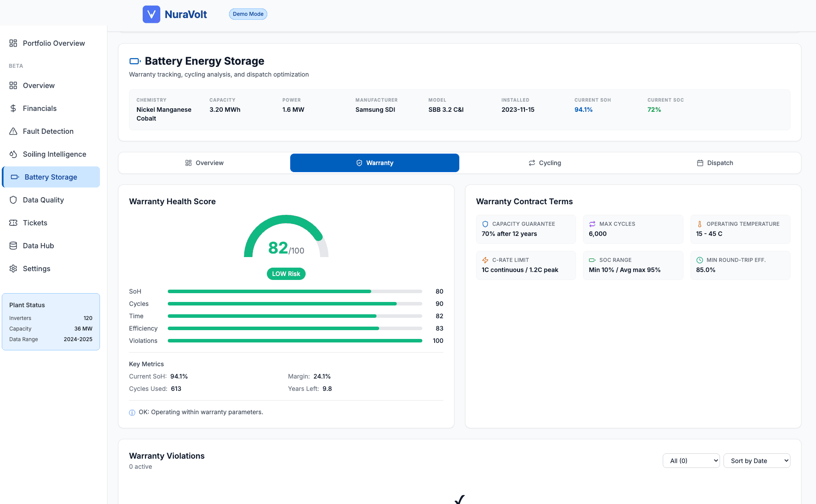This screenshot has height=504, width=816.
Task: Switch to the Overview tab
Action: pyautogui.click(x=204, y=163)
